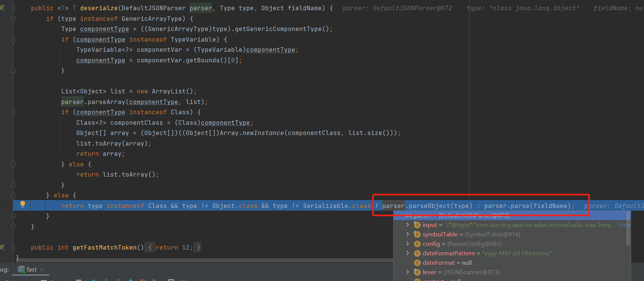The image size is (644, 281).
Task: Click the yellow lightbulb quick-fix icon
Action: point(23,204)
